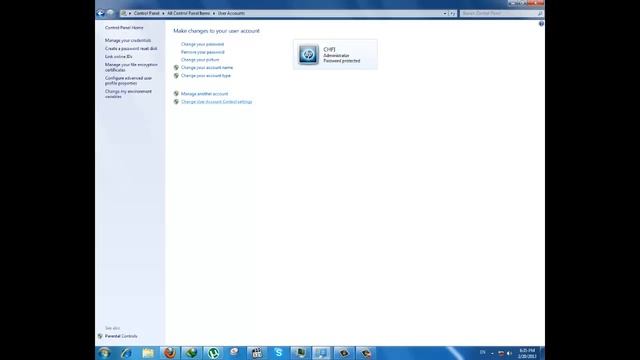The width and height of the screenshot is (640, 360).
Task: Click the Forward arrow navigation button
Action: (110, 13)
